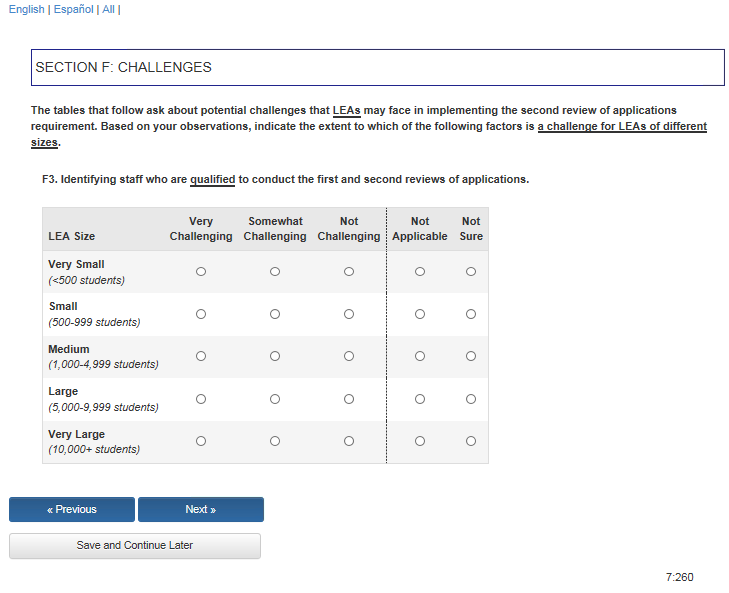
Task: Select Very Challenging for Very Small LEAs
Action: (201, 271)
